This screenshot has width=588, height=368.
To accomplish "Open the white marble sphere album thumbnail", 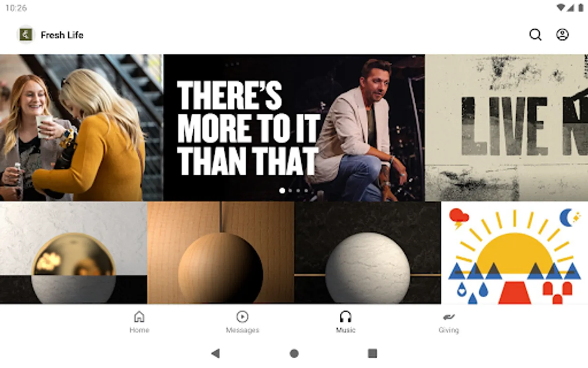I will pos(367,253).
